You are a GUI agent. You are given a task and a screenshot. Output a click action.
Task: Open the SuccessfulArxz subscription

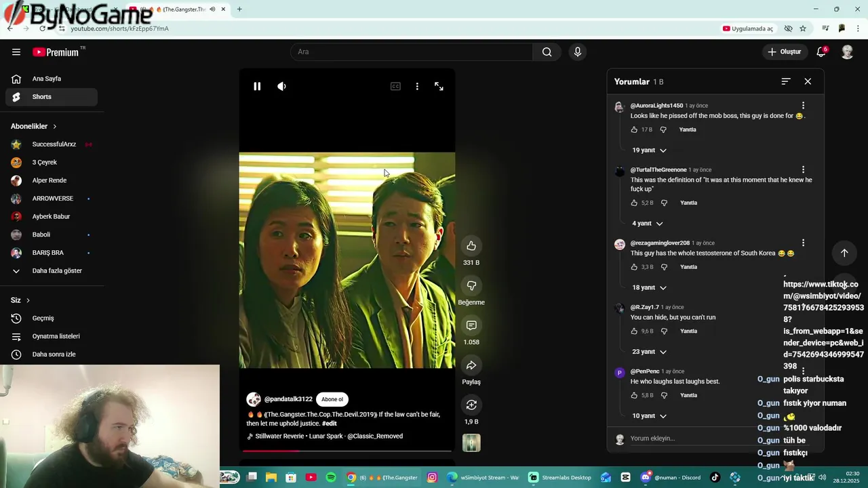52,144
